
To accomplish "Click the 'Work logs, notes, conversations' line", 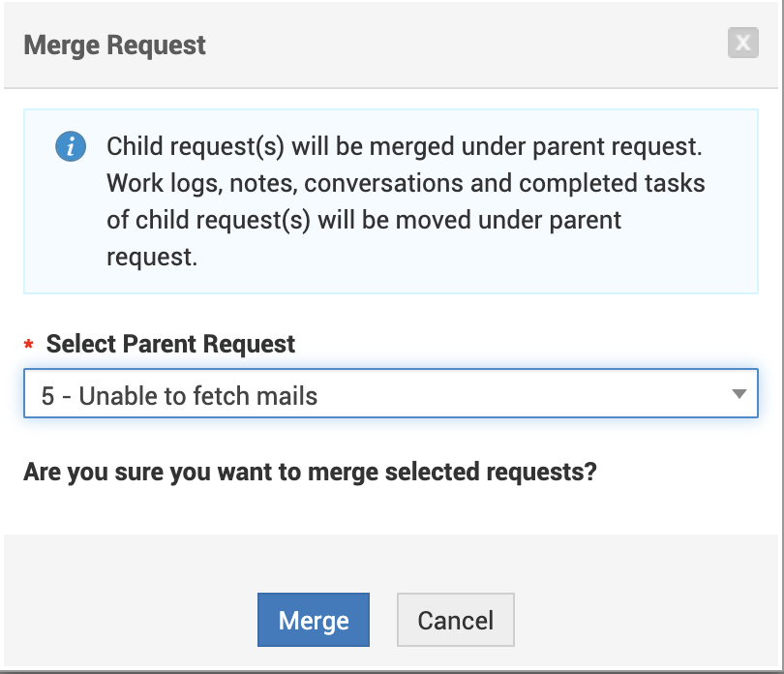I will [x=406, y=183].
